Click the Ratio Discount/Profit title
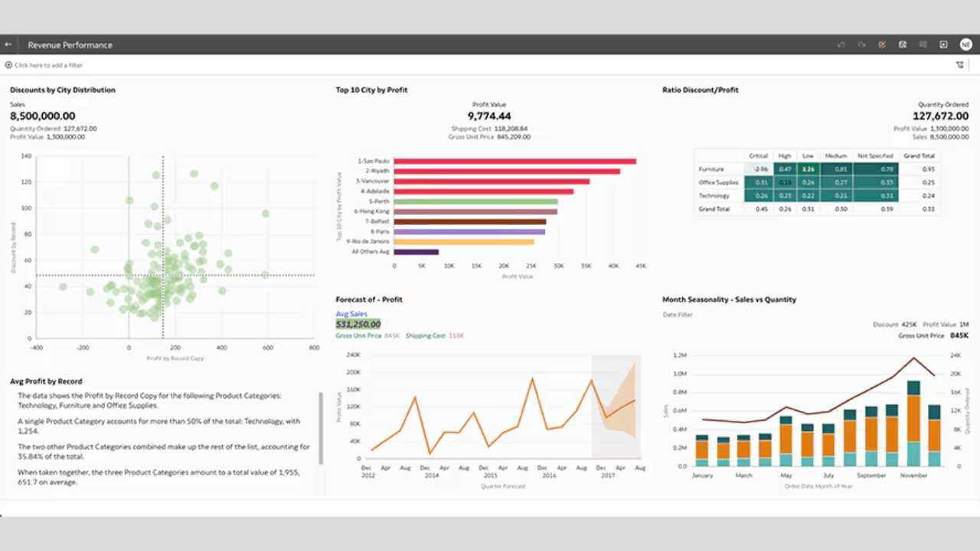Screen dimensions: 980x551 pyautogui.click(x=700, y=90)
